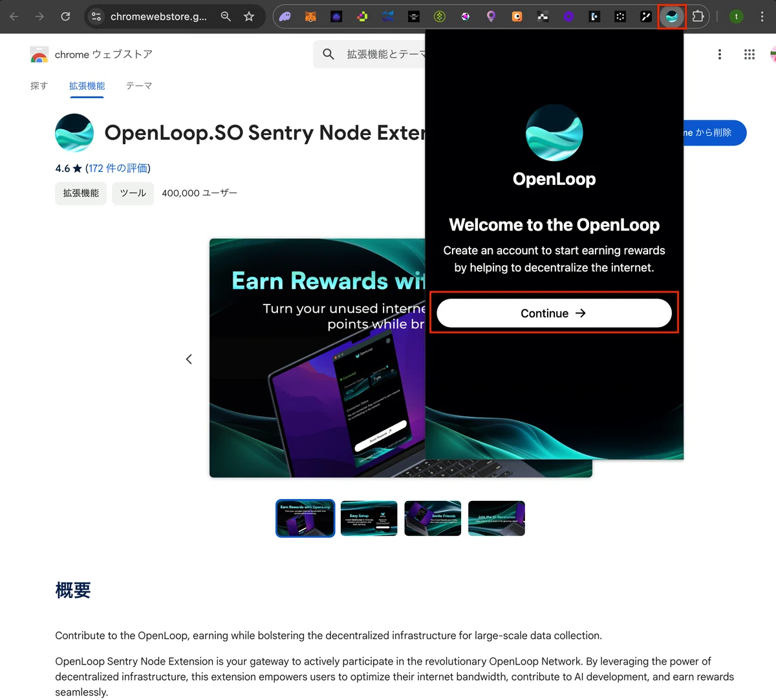The width and height of the screenshot is (776, 700).
Task: Select the Invite Friends thumbnail
Action: pos(433,518)
